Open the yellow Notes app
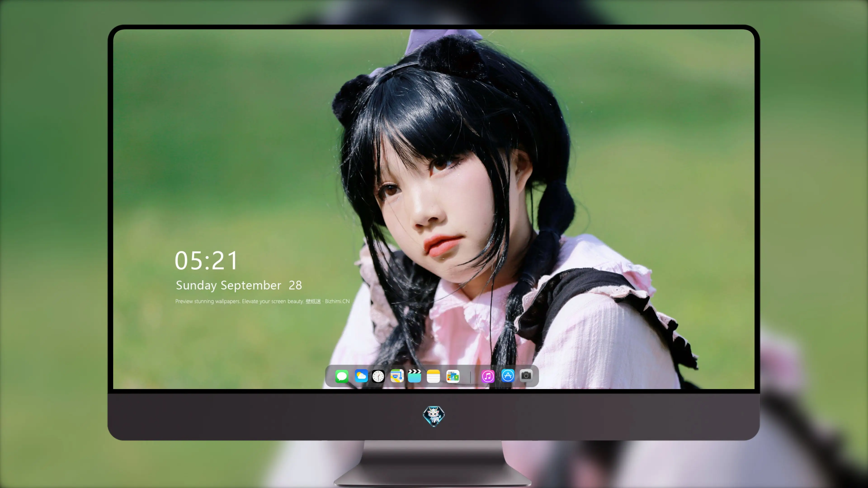Screen dimensions: 868x488 point(433,376)
